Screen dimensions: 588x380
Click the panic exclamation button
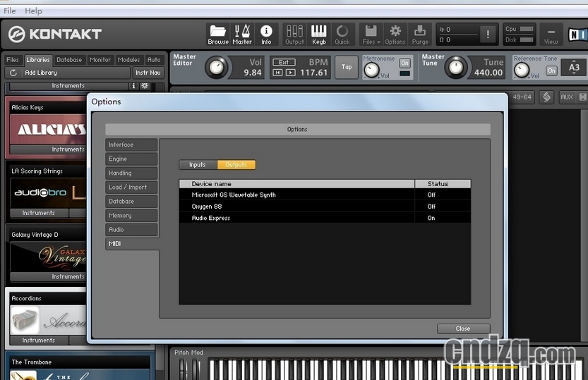click(x=488, y=35)
